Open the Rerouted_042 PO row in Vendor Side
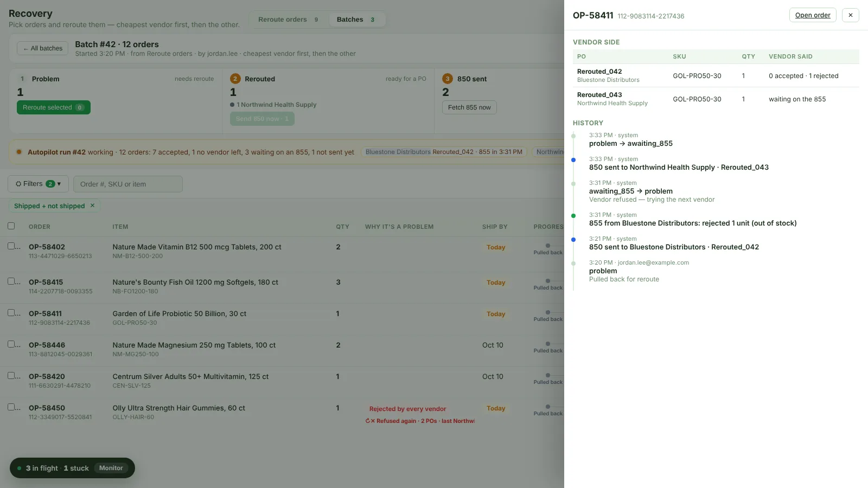 click(x=716, y=75)
